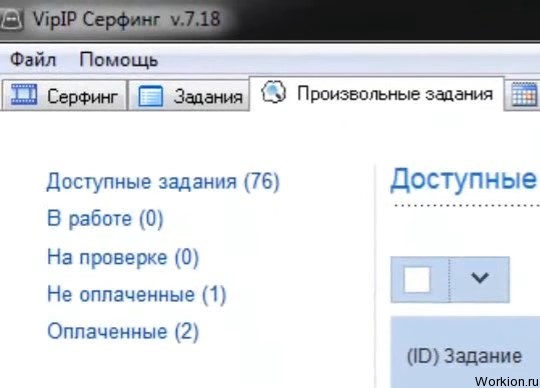Switch to the Серфинг tab
The image size is (540, 388).
coord(64,96)
